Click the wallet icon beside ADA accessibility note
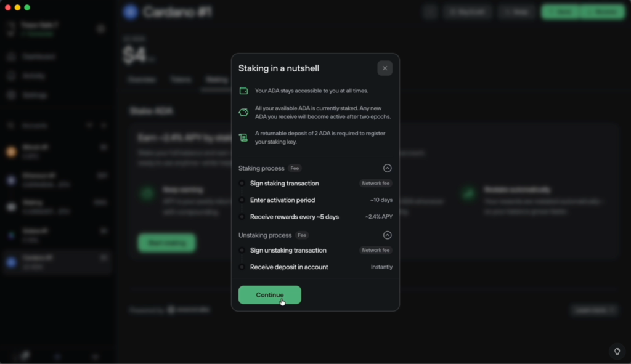Image resolution: width=631 pixels, height=364 pixels. click(x=243, y=91)
